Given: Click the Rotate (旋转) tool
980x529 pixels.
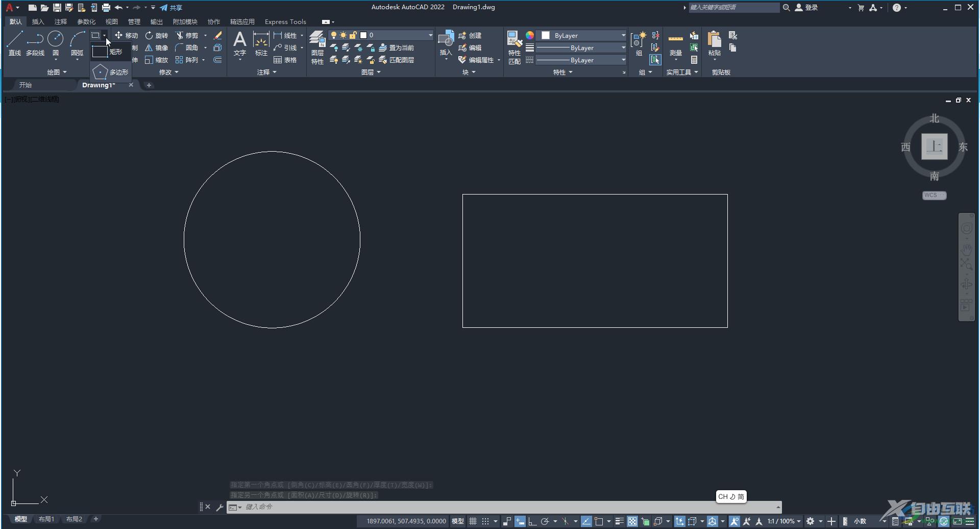Looking at the screenshot, I should click(x=156, y=35).
